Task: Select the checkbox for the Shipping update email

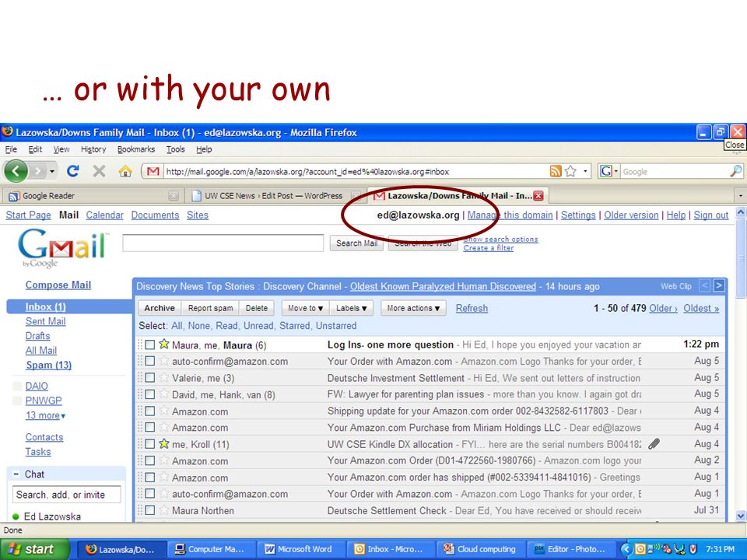Action: pyautogui.click(x=150, y=411)
